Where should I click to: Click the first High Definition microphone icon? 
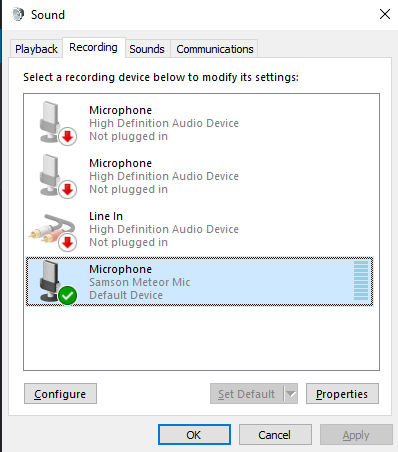pyautogui.click(x=50, y=122)
